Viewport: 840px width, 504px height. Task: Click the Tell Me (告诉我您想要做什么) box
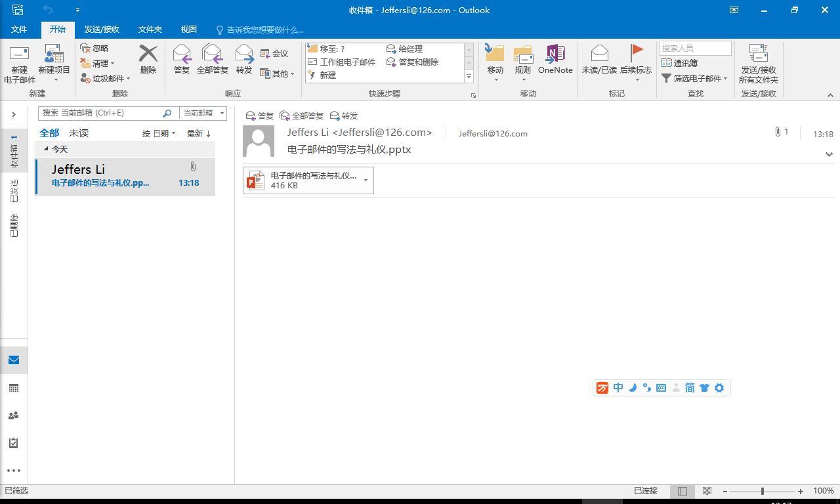(x=260, y=30)
